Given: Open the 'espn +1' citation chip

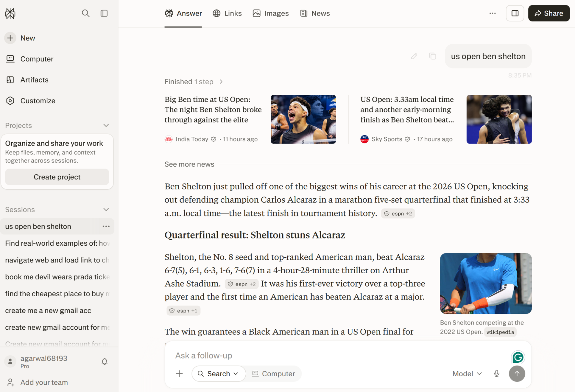Looking at the screenshot, I should click(x=184, y=311).
